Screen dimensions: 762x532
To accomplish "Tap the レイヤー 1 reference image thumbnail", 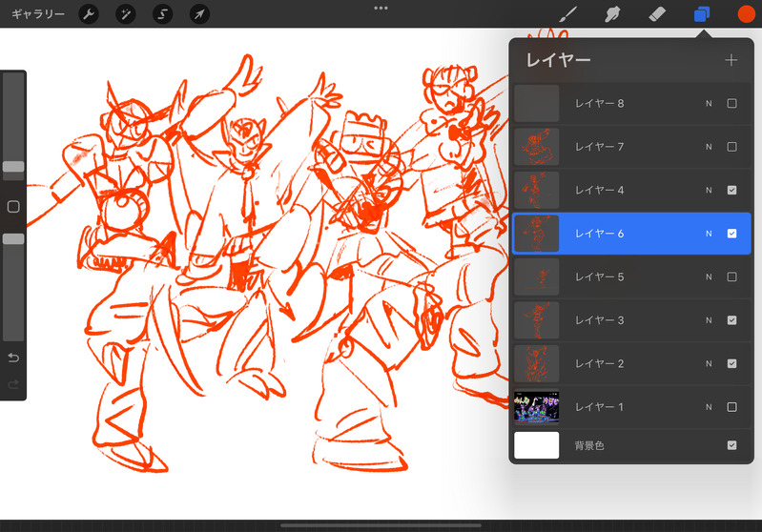I will [x=537, y=407].
